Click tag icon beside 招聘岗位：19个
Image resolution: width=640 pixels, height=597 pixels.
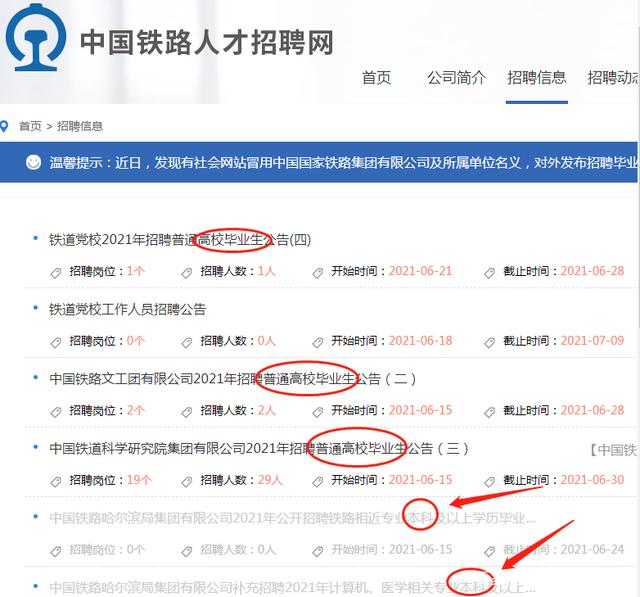(56, 480)
